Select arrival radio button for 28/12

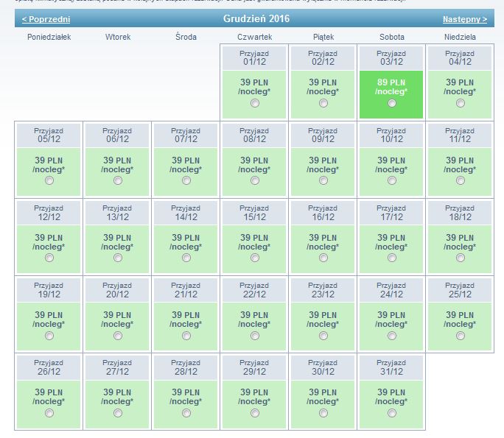(186, 413)
